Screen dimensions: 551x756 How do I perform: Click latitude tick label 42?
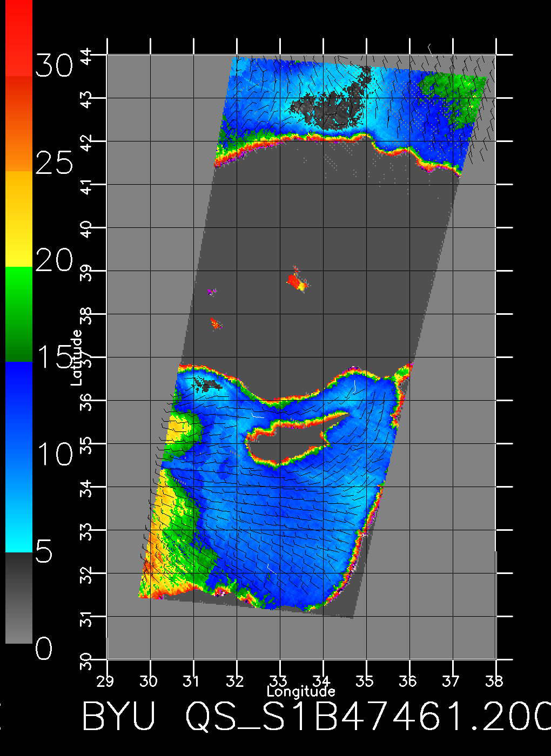tap(86, 142)
